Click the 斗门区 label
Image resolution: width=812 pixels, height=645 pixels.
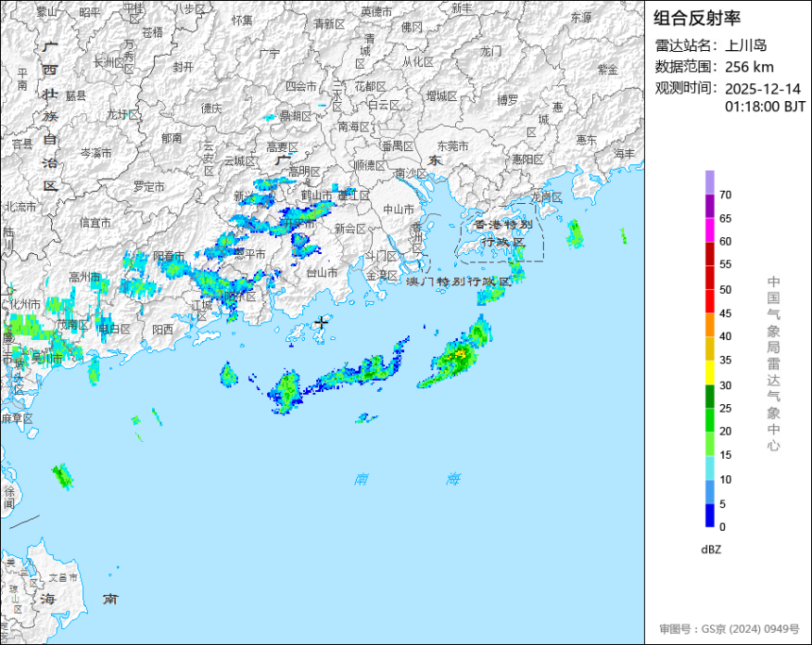(x=381, y=256)
